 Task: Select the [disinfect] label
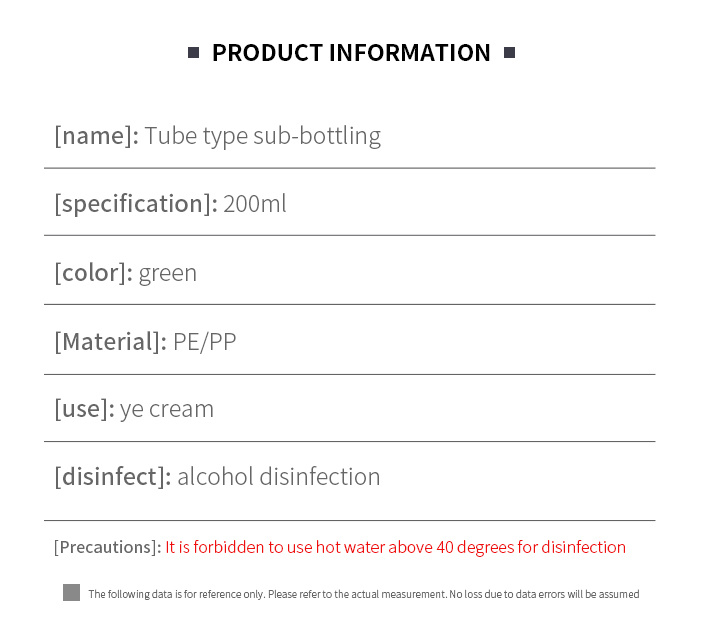pyautogui.click(x=113, y=477)
